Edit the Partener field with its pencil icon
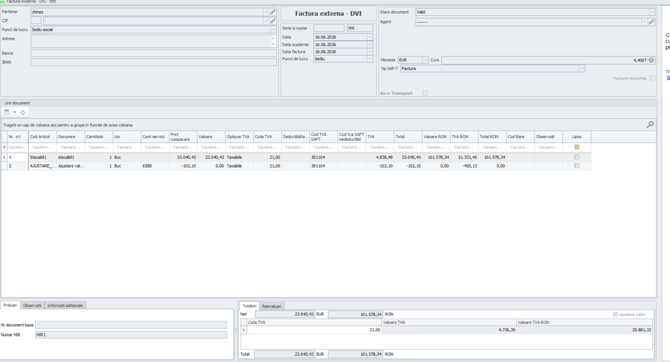Image resolution: width=670 pixels, height=362 pixels. [273, 12]
